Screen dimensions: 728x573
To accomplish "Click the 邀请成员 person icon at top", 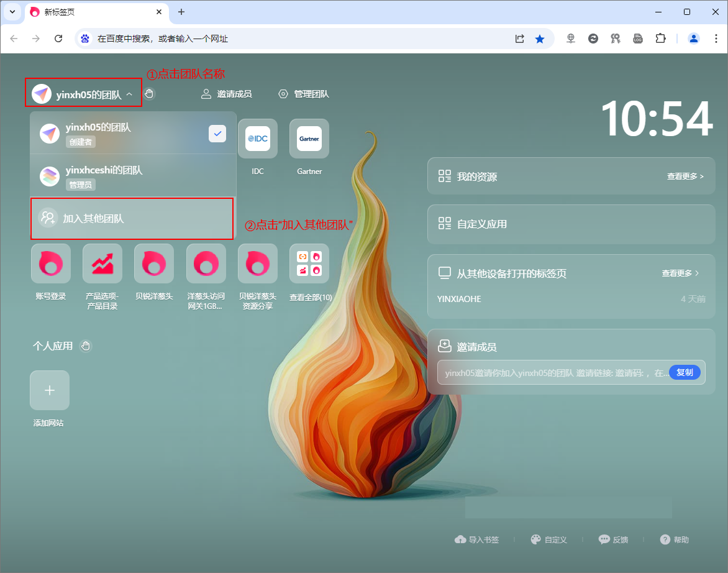I will click(x=206, y=94).
